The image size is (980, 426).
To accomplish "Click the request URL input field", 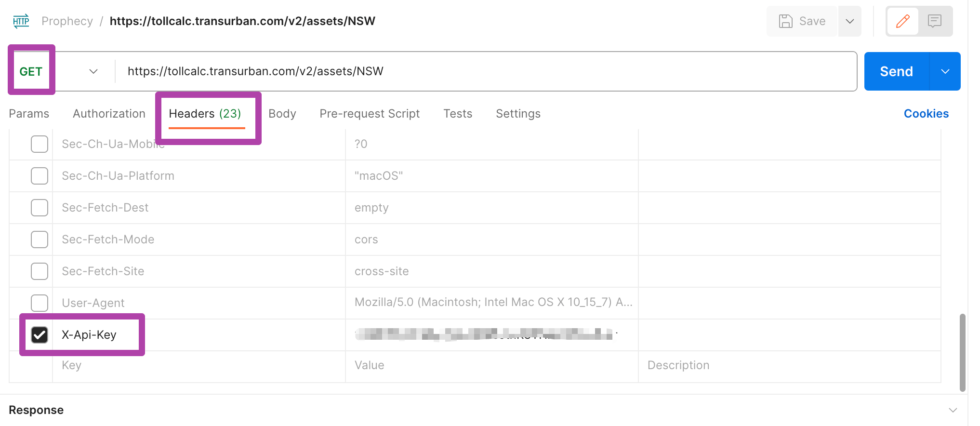I will 482,71.
